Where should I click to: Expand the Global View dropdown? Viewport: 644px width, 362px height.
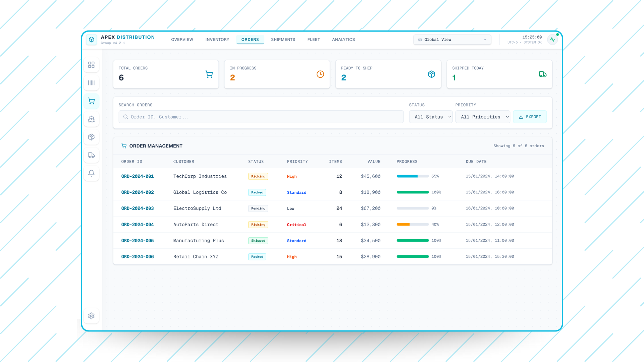[x=452, y=40]
